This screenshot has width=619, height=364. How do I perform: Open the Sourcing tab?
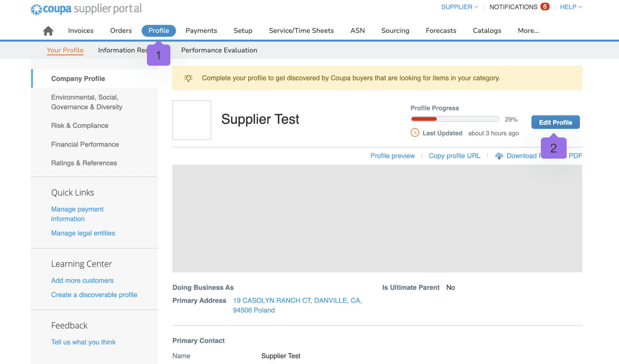(x=395, y=30)
